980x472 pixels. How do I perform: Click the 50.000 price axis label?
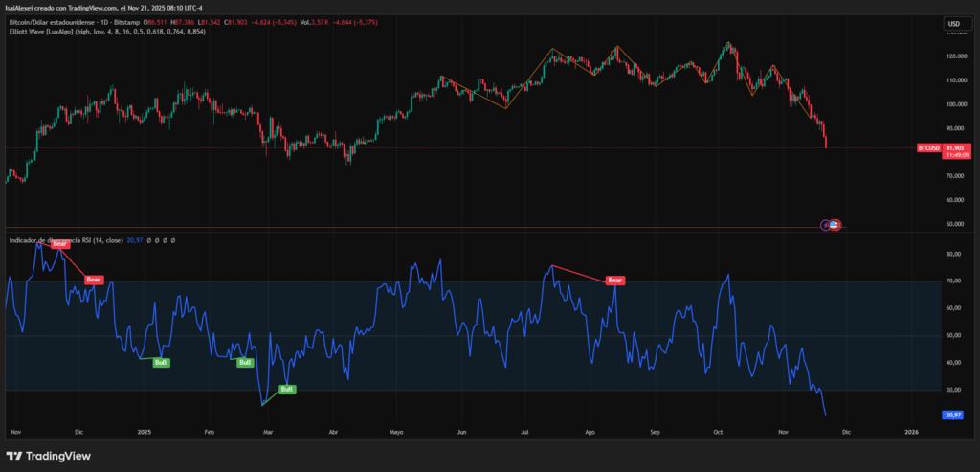click(x=953, y=224)
